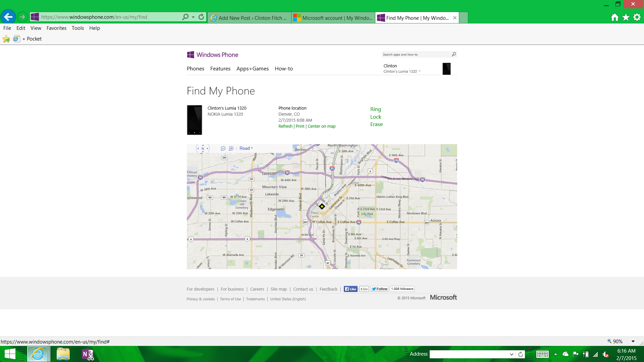
Task: Open the browser Tools gear icon
Action: tap(637, 17)
